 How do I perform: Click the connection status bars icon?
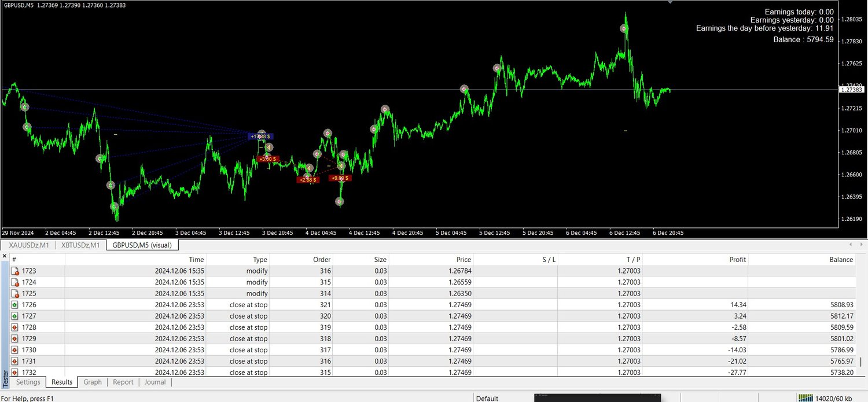coord(806,398)
